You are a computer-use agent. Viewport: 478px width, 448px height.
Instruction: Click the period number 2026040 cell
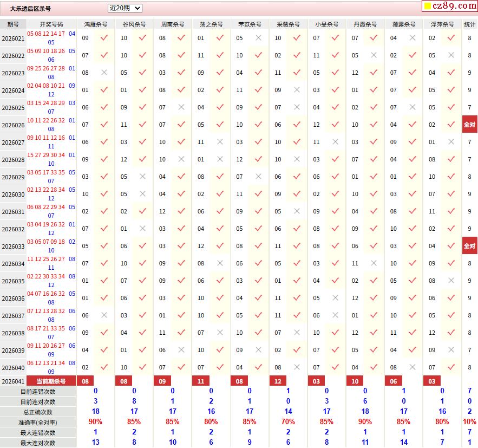[x=13, y=367]
